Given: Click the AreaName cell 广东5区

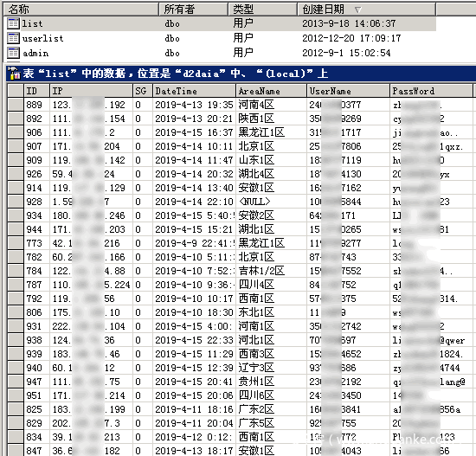Looking at the screenshot, I should click(x=271, y=423).
